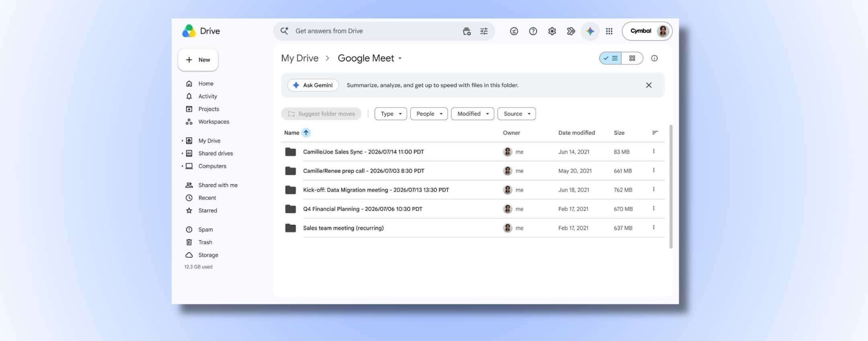The height and width of the screenshot is (341, 868).
Task: Click the Size column header
Action: [619, 133]
